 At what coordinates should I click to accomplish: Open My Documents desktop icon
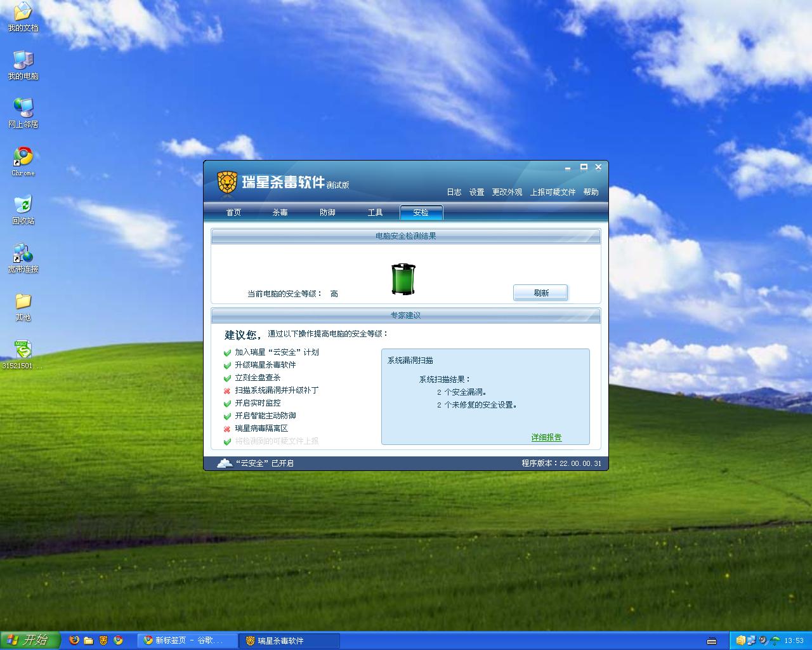click(x=23, y=17)
